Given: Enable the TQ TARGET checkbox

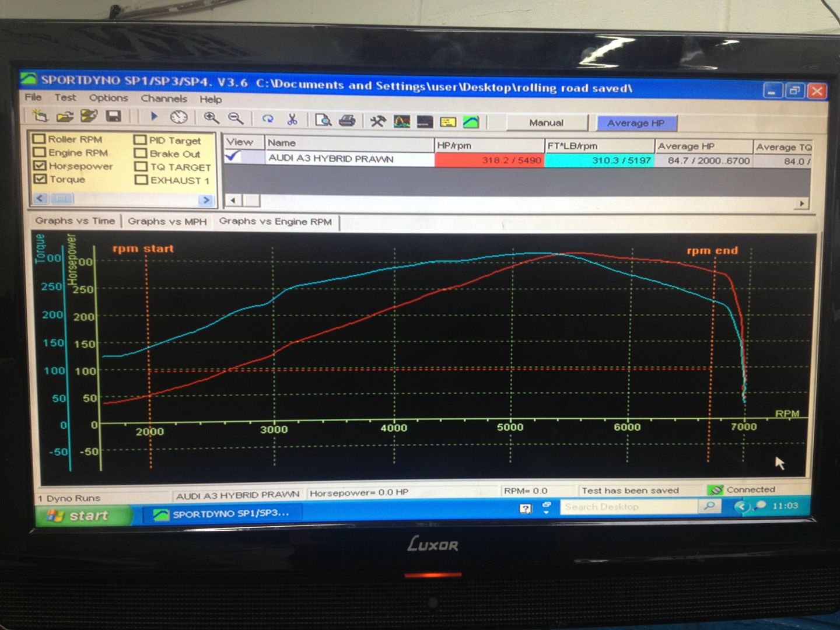Looking at the screenshot, I should tap(141, 167).
